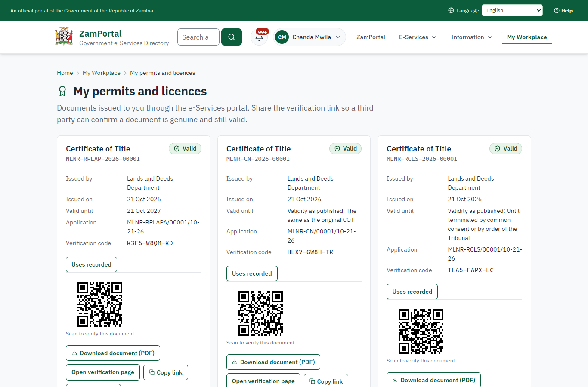Click the QR code for MLNR-RPLAP-2026-00001
Image resolution: width=588 pixels, height=387 pixels.
100,304
